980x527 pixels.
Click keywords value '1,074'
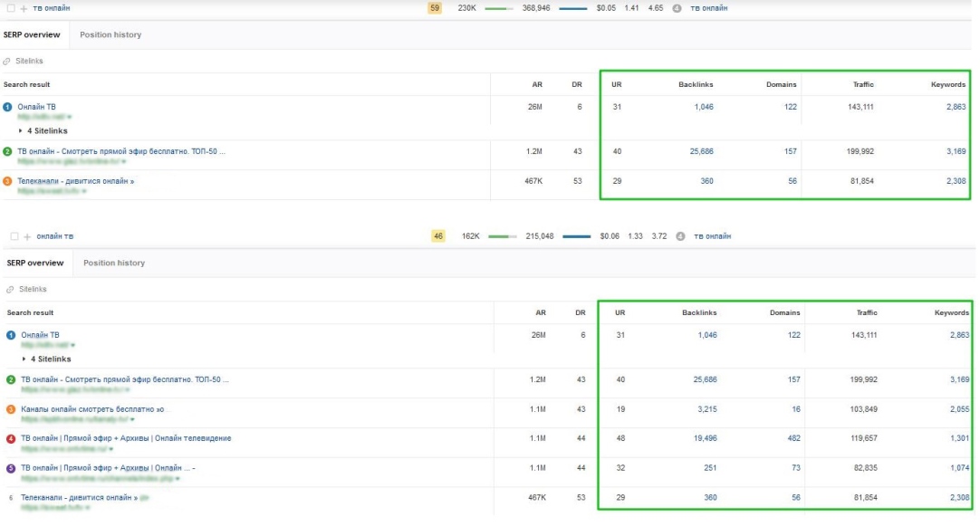click(x=959, y=468)
